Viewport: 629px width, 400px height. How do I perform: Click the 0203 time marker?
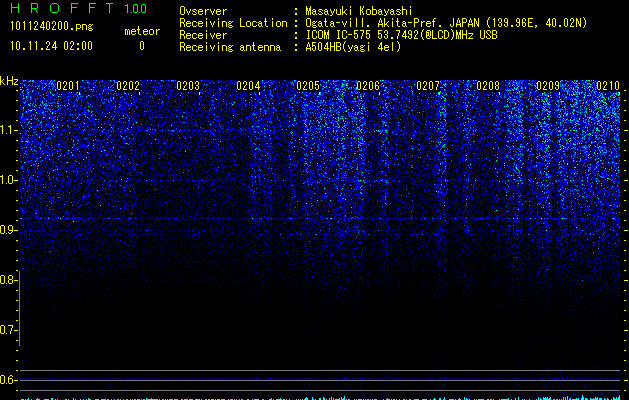pyautogui.click(x=188, y=86)
